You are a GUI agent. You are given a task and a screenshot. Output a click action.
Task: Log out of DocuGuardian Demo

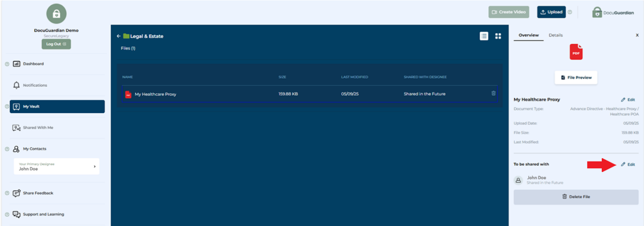(x=56, y=44)
